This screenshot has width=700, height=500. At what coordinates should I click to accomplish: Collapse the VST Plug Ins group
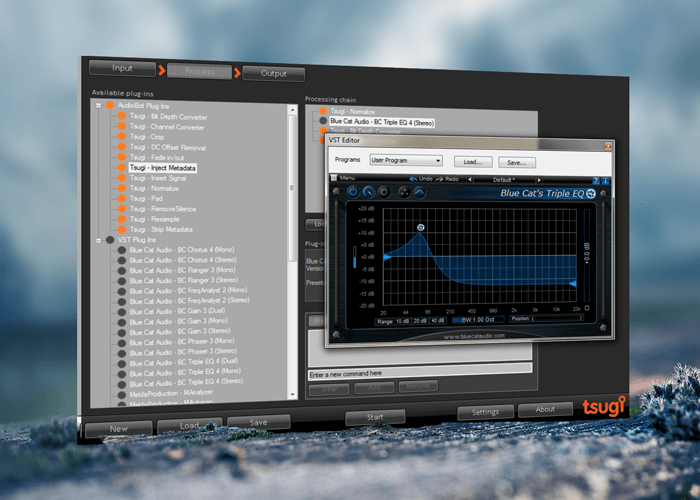(99, 241)
